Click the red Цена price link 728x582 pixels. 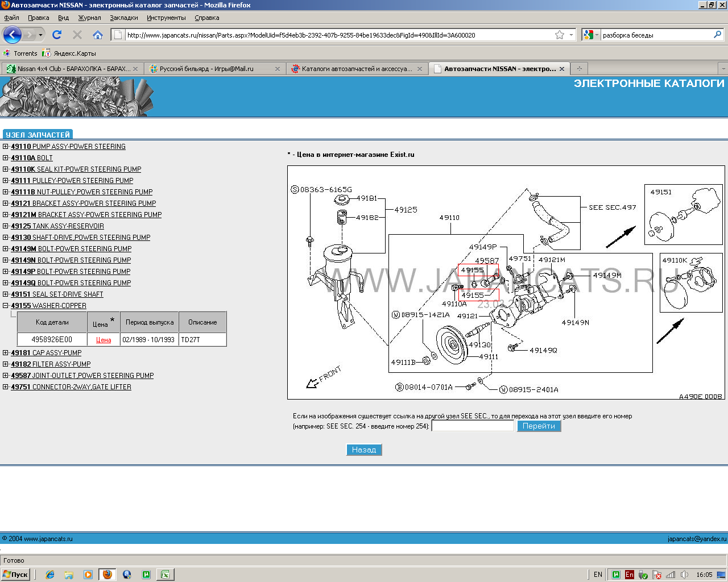[104, 340]
